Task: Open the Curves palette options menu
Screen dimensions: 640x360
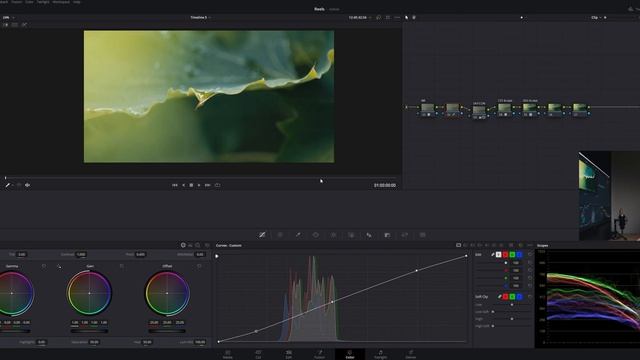Action: (530, 245)
